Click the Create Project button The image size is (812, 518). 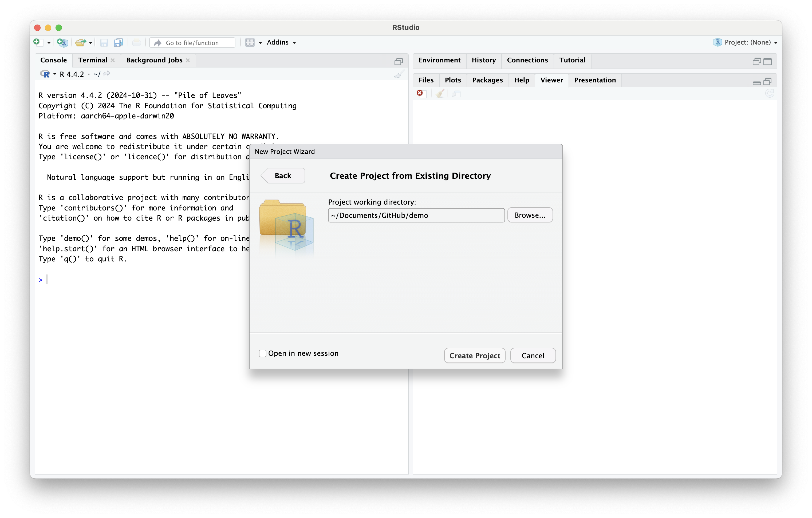474,356
